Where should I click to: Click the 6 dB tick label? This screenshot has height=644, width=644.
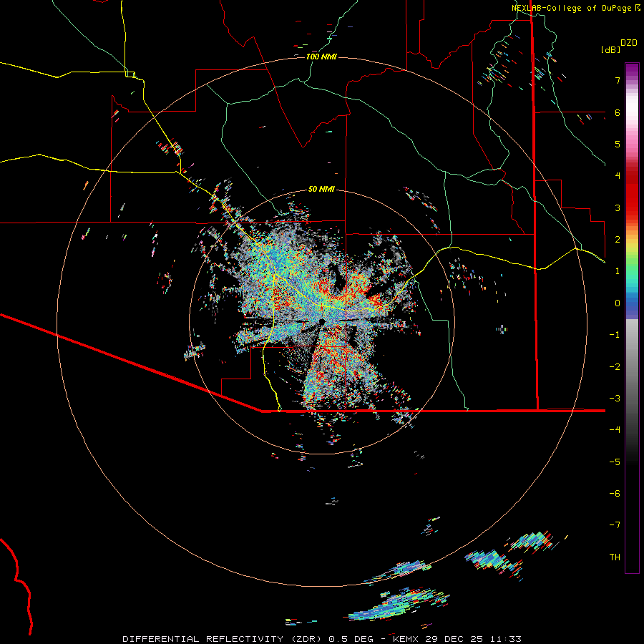pyautogui.click(x=618, y=112)
